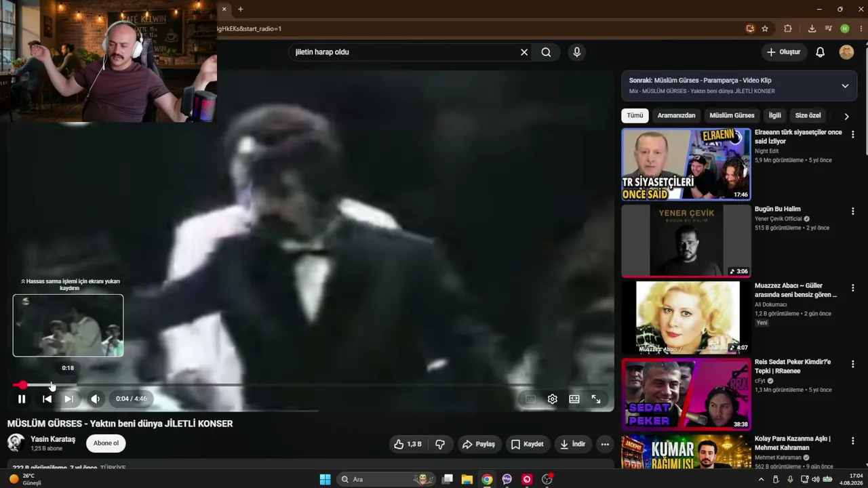Mute the video player volume
The height and width of the screenshot is (488, 868).
tap(95, 399)
